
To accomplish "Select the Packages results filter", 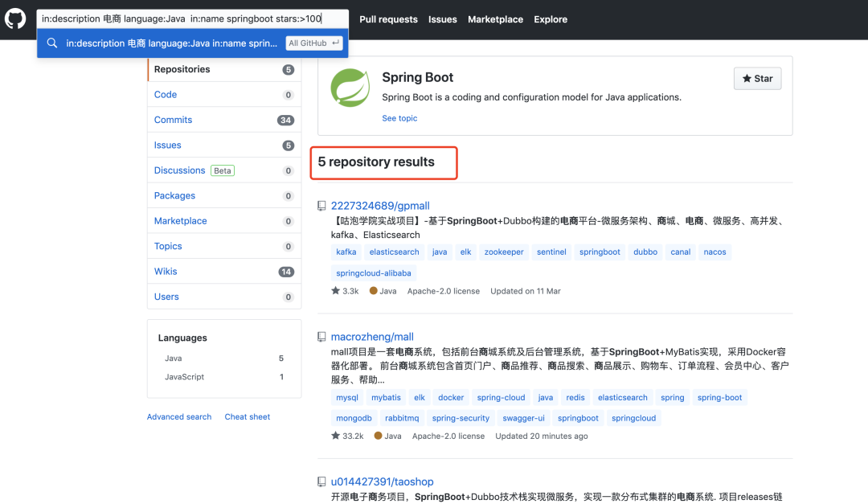I will click(224, 195).
